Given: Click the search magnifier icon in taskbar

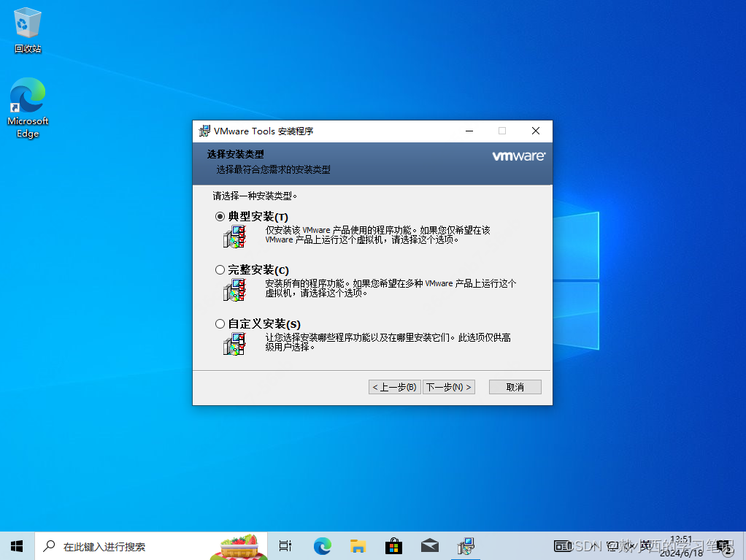Looking at the screenshot, I should click(x=49, y=546).
